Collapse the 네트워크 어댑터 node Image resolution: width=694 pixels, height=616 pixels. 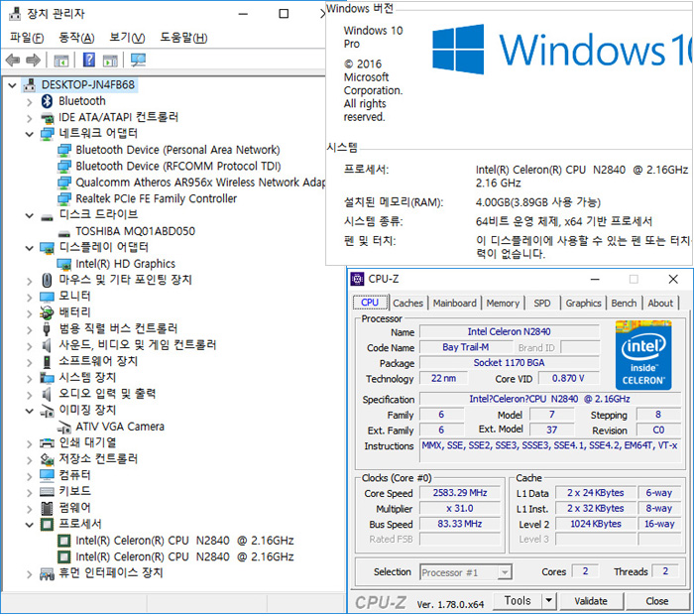coord(29,134)
